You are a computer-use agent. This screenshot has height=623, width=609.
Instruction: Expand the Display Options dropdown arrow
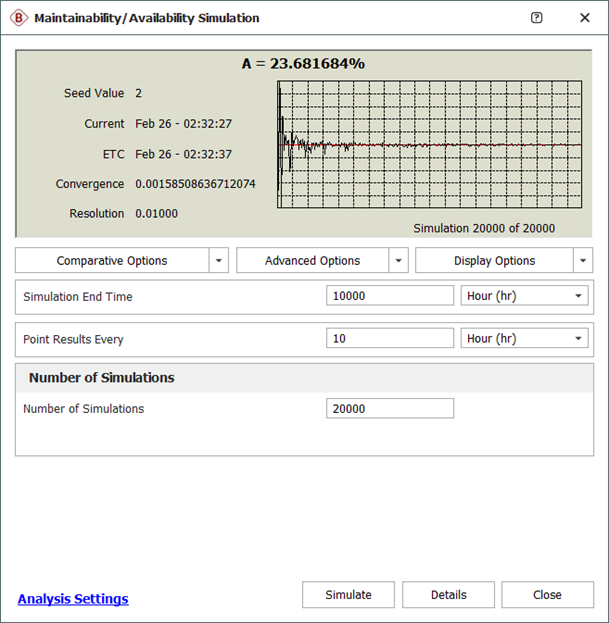pos(584,261)
